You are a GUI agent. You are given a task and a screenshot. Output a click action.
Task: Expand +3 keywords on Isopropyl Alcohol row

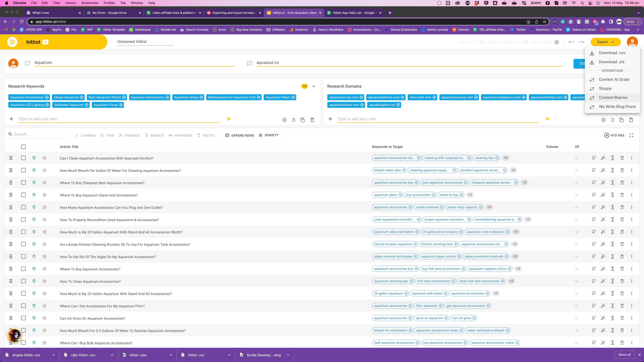tap(506, 158)
